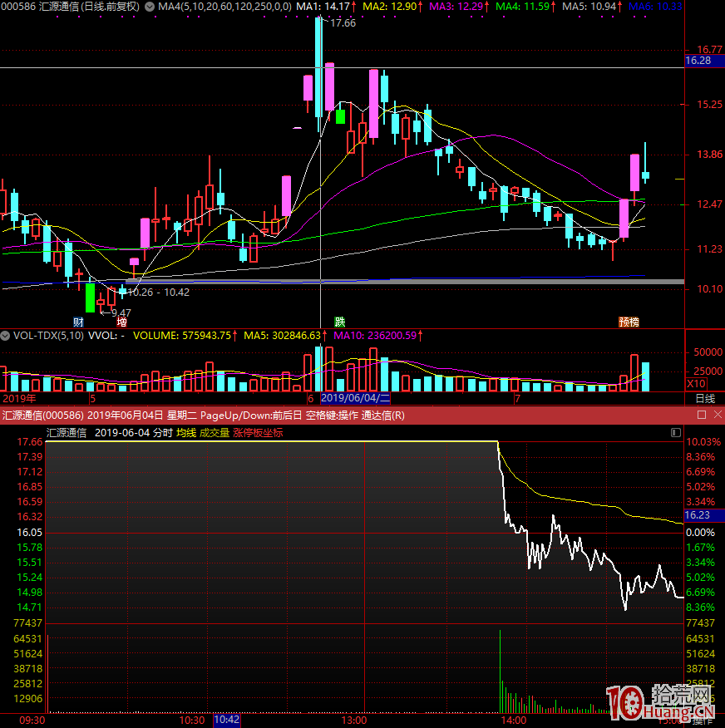Click the 10.03% limit-up percentage label
The height and width of the screenshot is (728, 725).
pos(703,442)
